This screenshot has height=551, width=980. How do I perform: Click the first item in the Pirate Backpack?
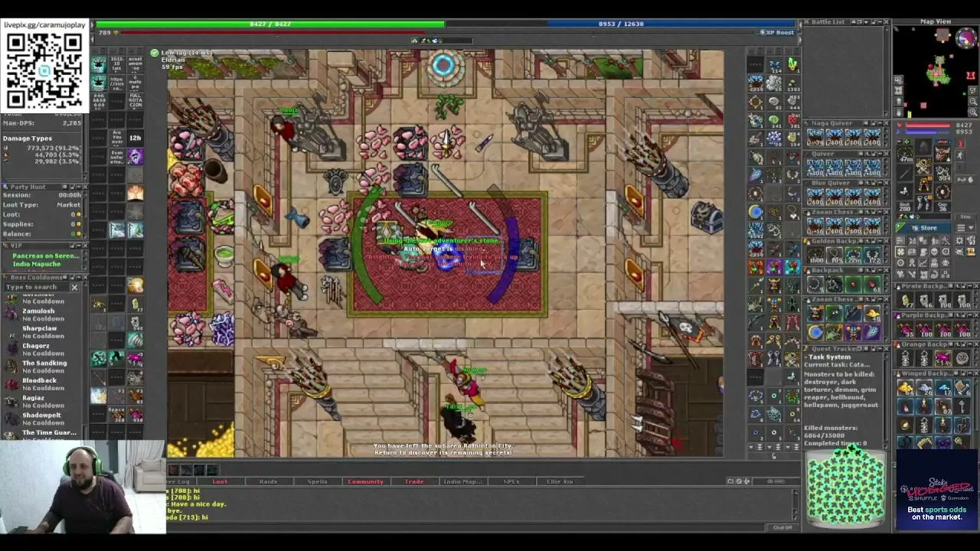coord(906,301)
